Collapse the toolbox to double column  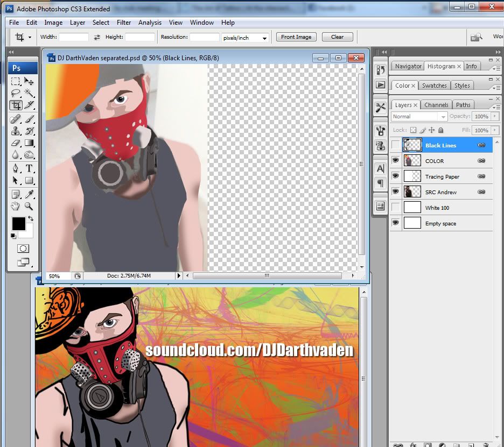click(x=11, y=52)
